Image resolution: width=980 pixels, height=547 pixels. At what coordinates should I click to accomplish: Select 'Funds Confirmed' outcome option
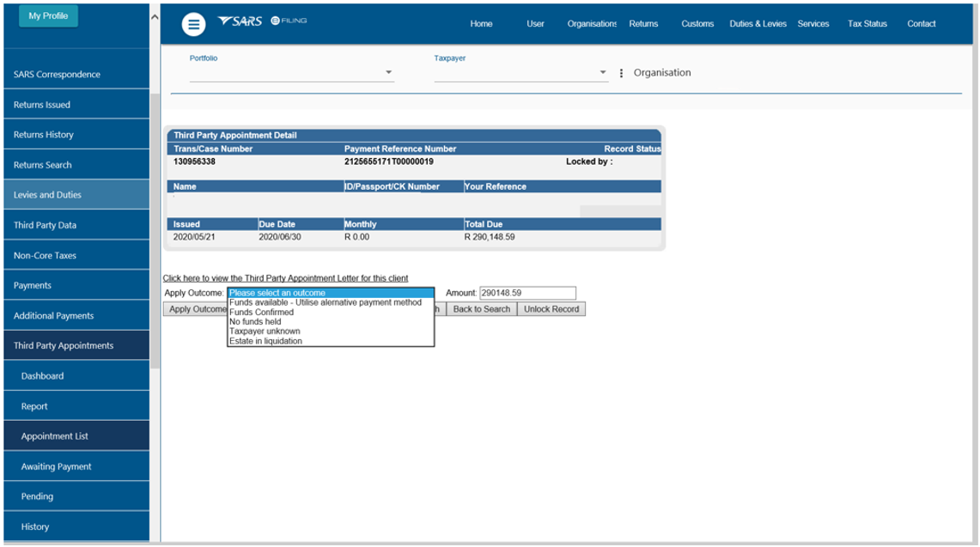click(x=262, y=313)
